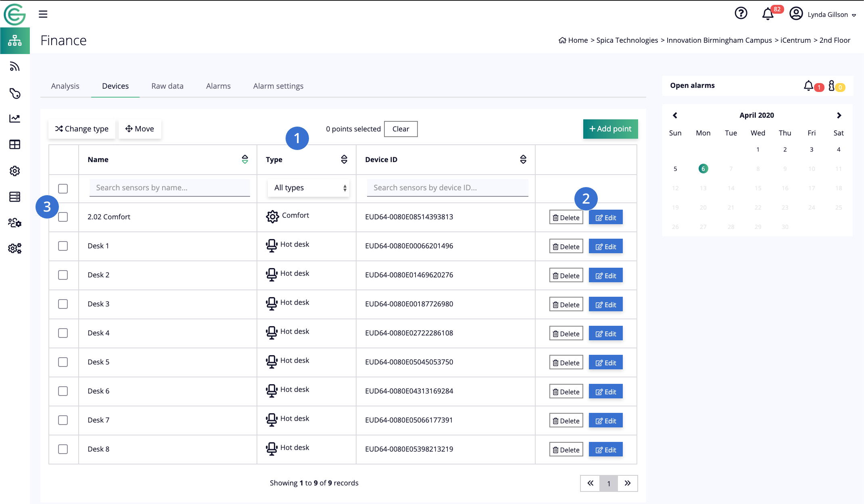Open the settings gear icon in the sidebar
864x504 pixels.
point(15,171)
